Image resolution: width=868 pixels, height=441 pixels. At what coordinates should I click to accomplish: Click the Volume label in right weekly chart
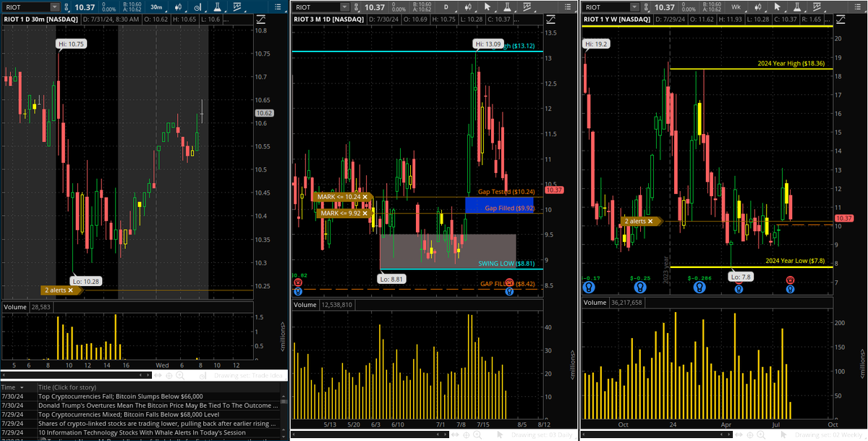(595, 303)
